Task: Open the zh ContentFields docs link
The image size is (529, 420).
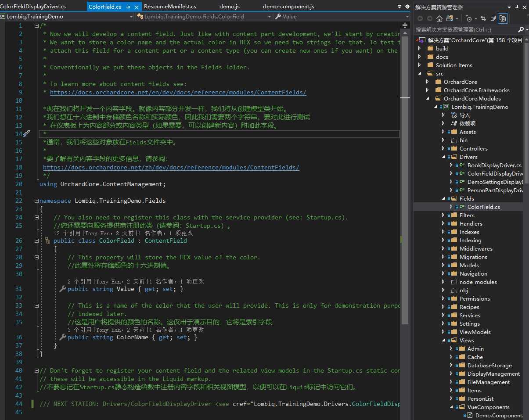Action: 171,167
